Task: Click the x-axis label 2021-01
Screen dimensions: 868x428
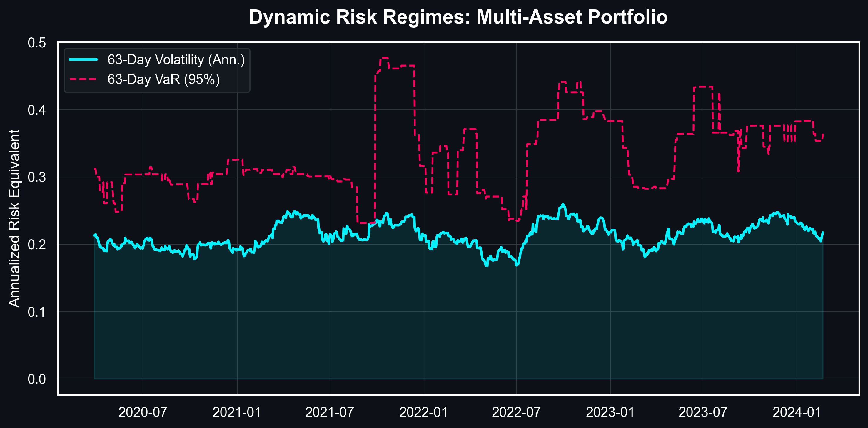Action: pos(237,412)
